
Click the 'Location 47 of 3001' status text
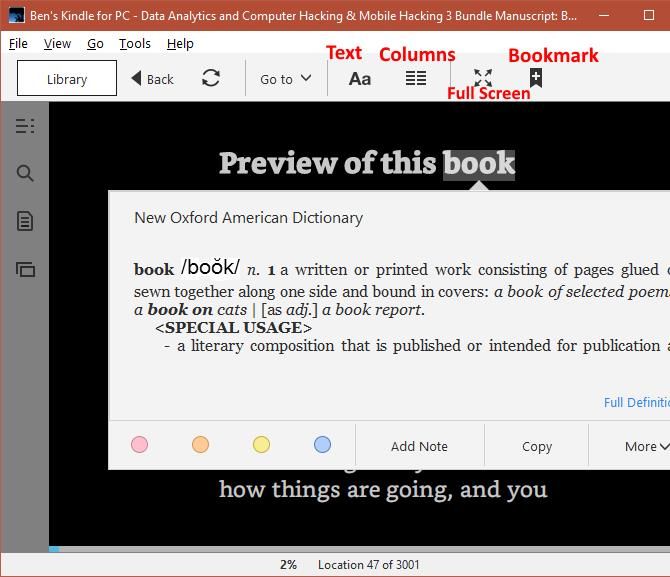[x=368, y=565]
